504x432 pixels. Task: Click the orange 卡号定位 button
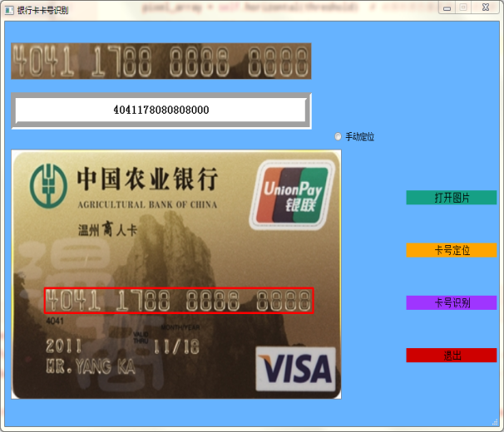pos(452,250)
